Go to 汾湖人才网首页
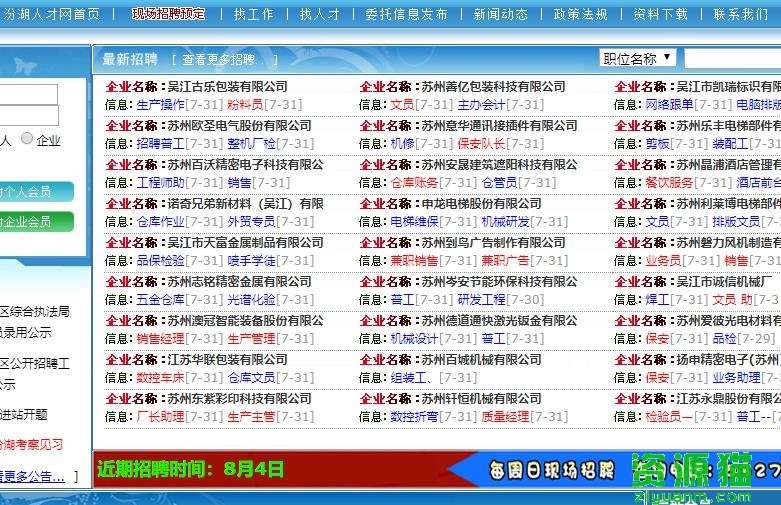The height and width of the screenshot is (505, 781). click(x=50, y=14)
